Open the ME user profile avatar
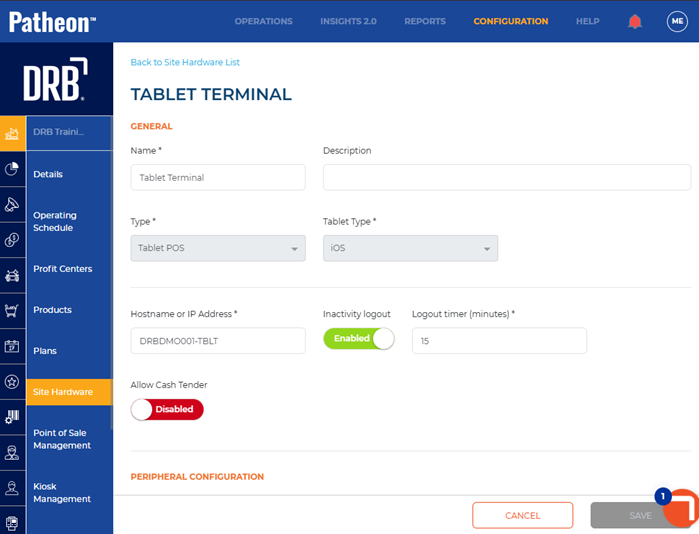Screen dimensions: 699x534 coord(677,21)
